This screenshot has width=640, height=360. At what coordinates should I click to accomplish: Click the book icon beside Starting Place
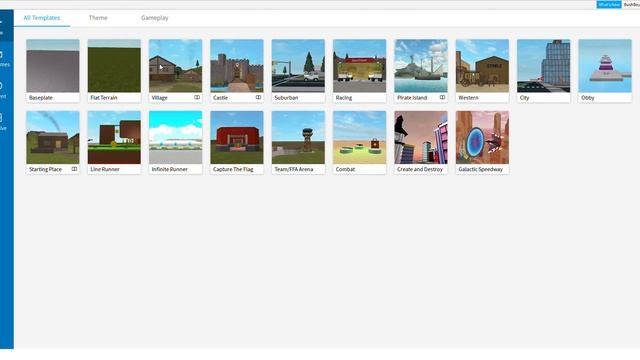point(74,169)
